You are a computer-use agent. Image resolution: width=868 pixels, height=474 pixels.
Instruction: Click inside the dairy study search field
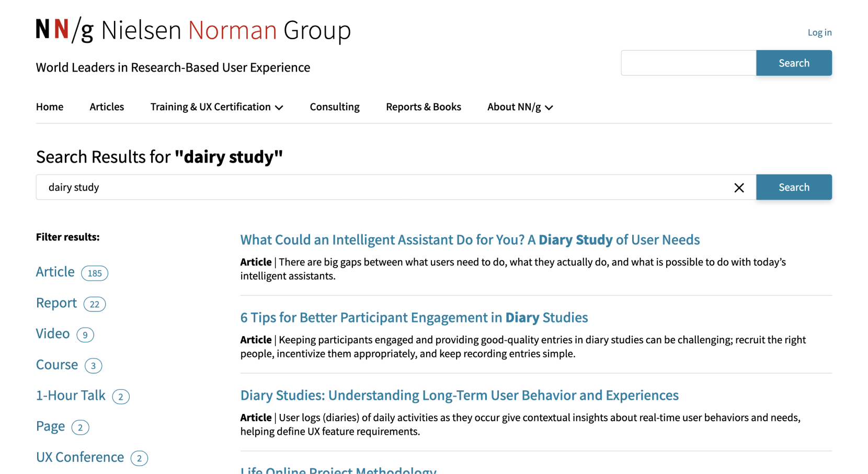(366, 187)
